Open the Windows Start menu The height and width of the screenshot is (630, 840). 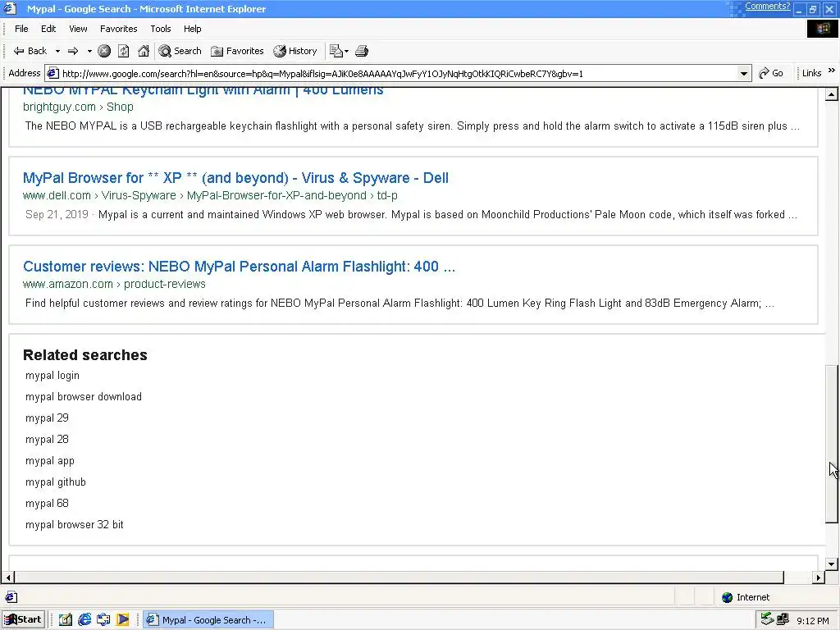[x=24, y=619]
